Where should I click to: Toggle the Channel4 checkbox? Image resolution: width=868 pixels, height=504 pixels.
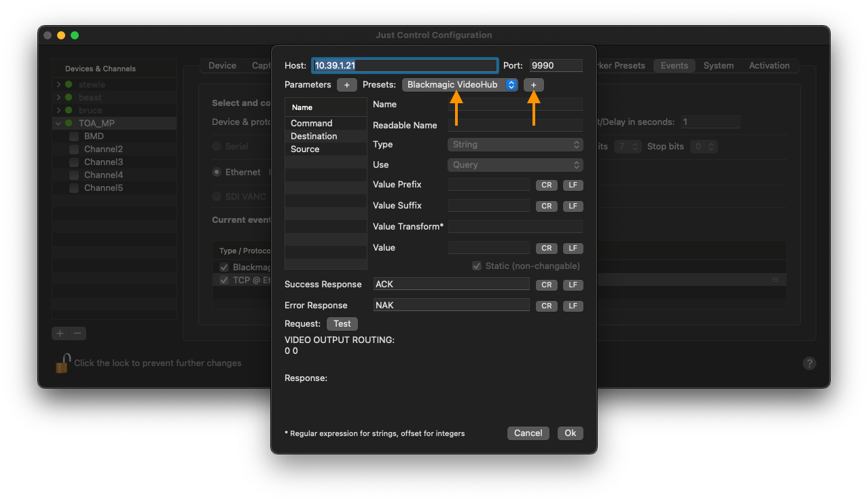click(74, 175)
